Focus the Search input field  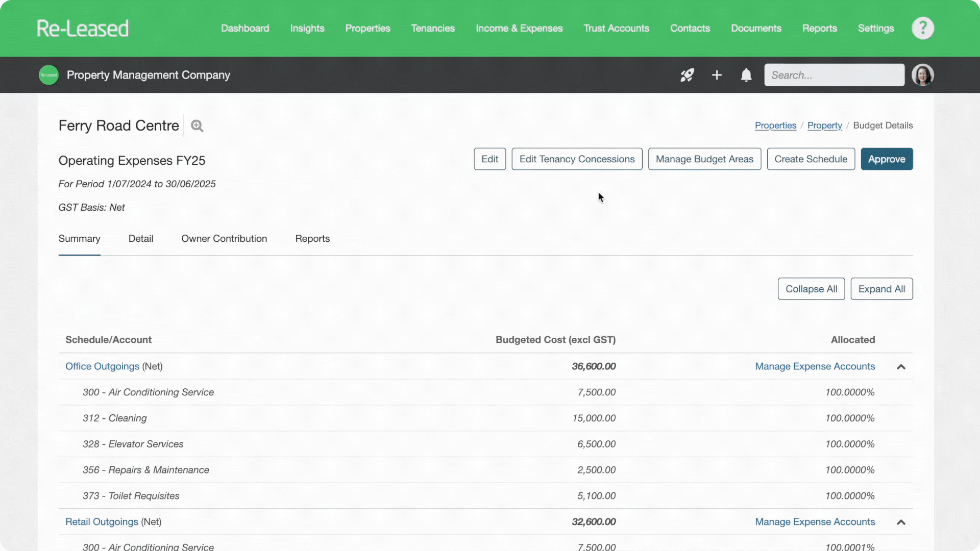[x=834, y=75]
